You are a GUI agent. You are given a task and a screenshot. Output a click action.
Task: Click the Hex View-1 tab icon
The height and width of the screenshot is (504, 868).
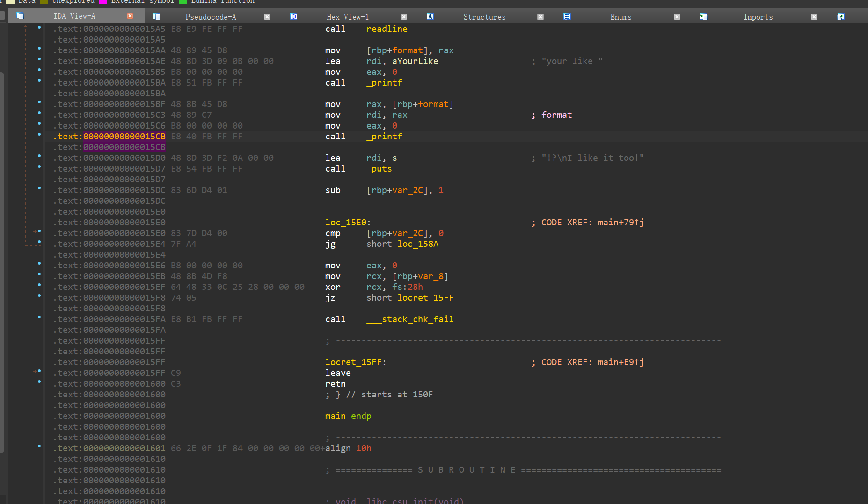pyautogui.click(x=293, y=16)
